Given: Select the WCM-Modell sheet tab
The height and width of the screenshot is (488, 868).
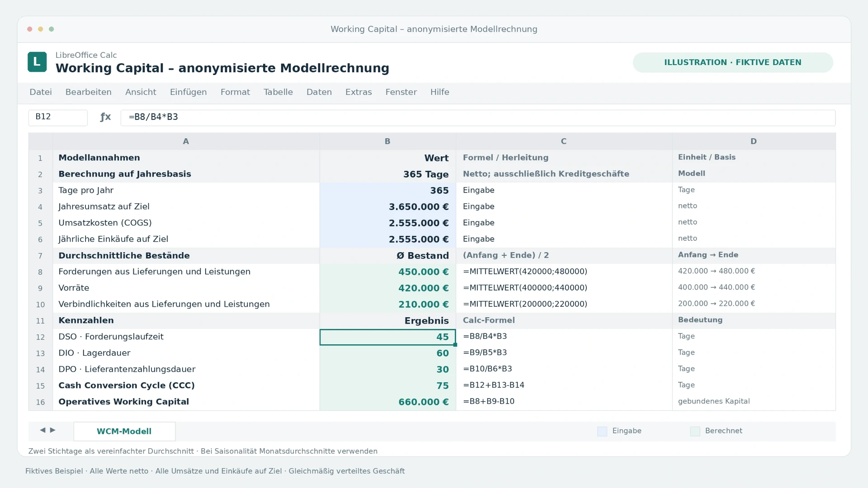Looking at the screenshot, I should 124,432.
